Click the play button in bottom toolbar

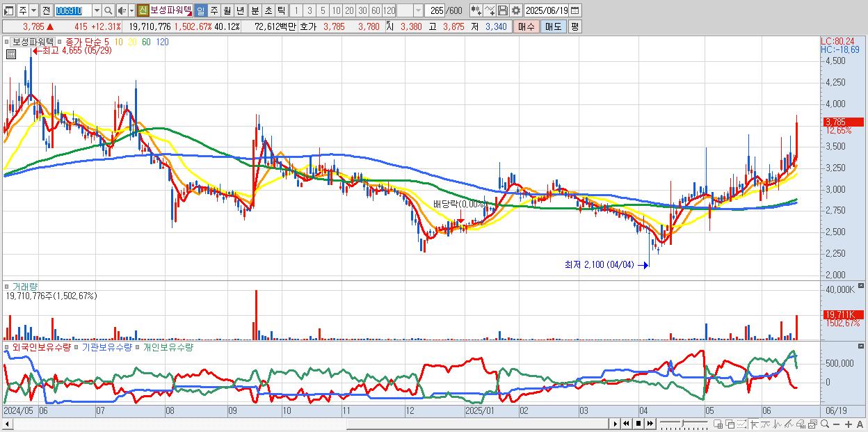point(616,424)
